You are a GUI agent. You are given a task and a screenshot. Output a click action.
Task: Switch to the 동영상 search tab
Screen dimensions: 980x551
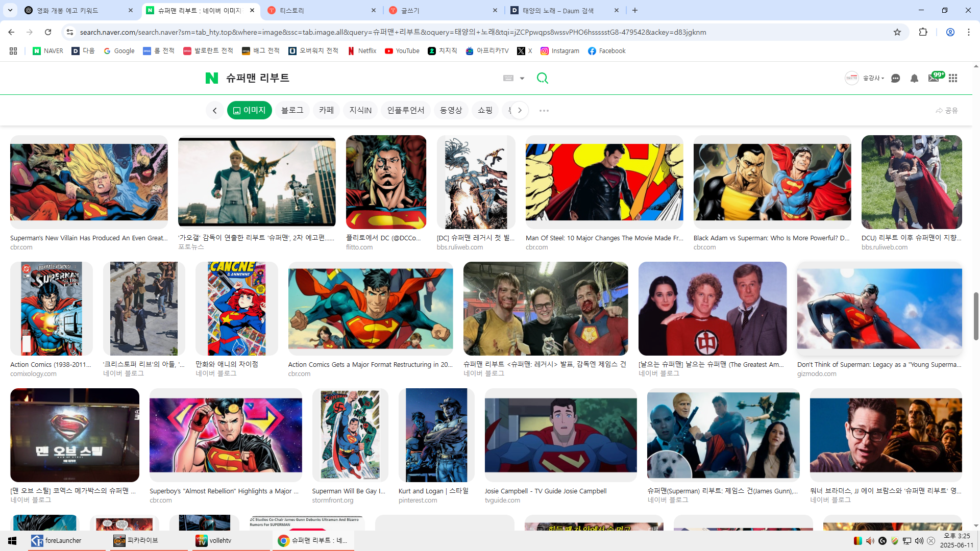[x=451, y=110]
